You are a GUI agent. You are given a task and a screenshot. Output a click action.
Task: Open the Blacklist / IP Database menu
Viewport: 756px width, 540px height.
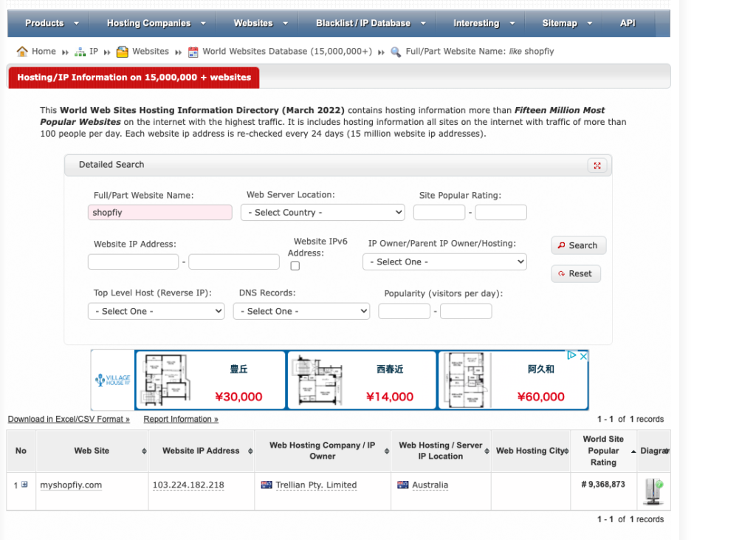[x=370, y=24]
